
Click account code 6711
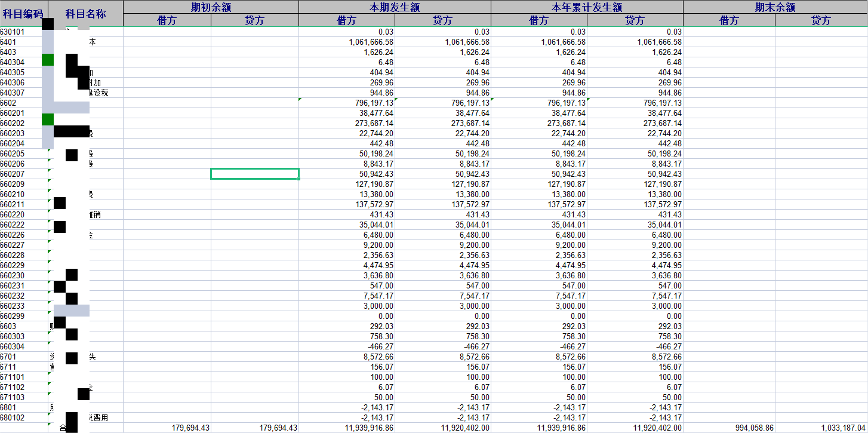coord(8,367)
